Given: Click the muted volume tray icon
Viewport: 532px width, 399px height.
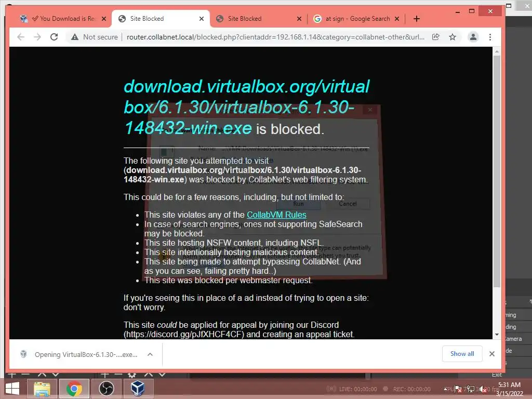Looking at the screenshot, I should [x=483, y=389].
